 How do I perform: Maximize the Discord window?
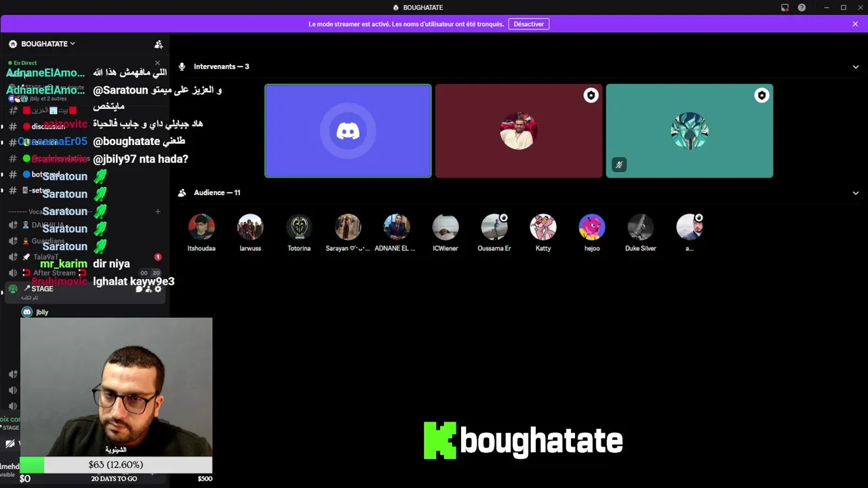(843, 7)
